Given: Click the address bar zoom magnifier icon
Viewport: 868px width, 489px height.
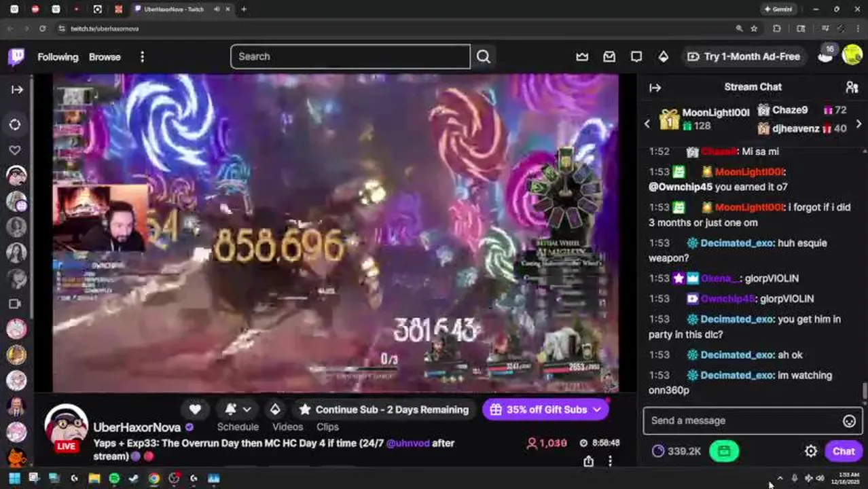Looking at the screenshot, I should point(739,29).
